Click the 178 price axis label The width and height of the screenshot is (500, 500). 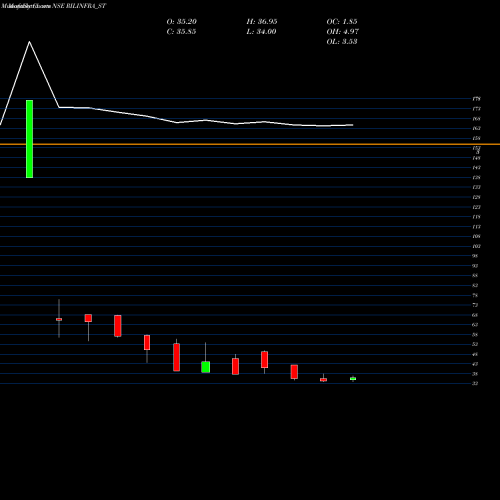(x=476, y=99)
